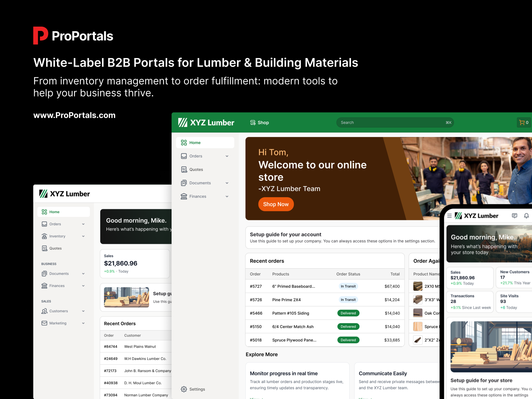Click the XYZ Lumber logo in green header
The width and height of the screenshot is (532, 399).
(206, 123)
